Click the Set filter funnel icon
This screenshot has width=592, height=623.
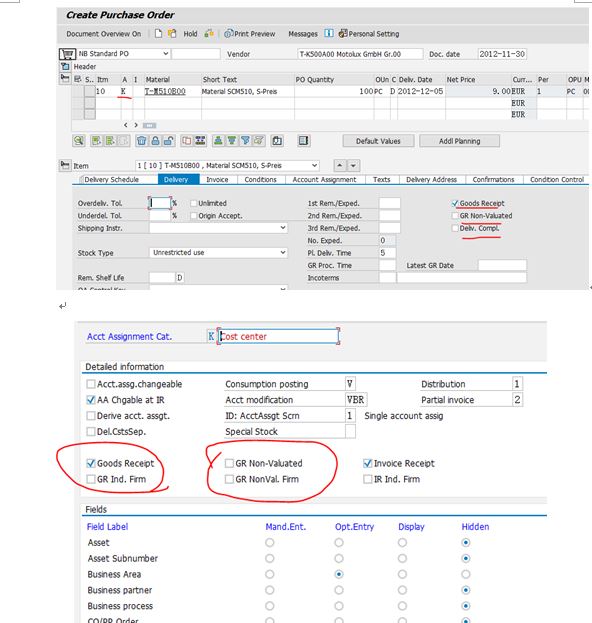coord(246,141)
